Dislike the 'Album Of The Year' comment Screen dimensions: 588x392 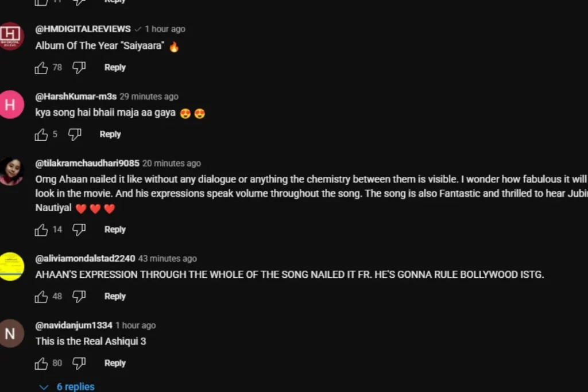click(79, 68)
